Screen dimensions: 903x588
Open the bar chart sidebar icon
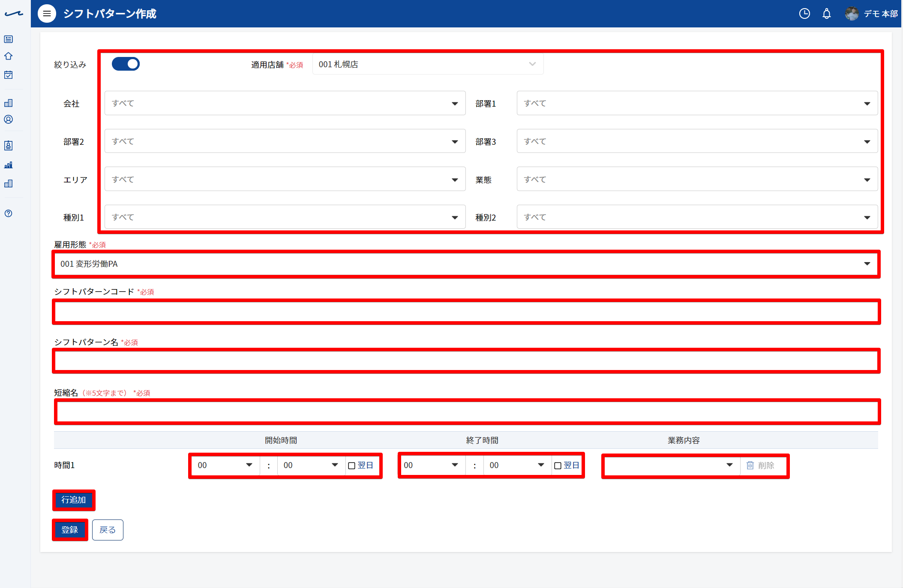[x=9, y=165]
